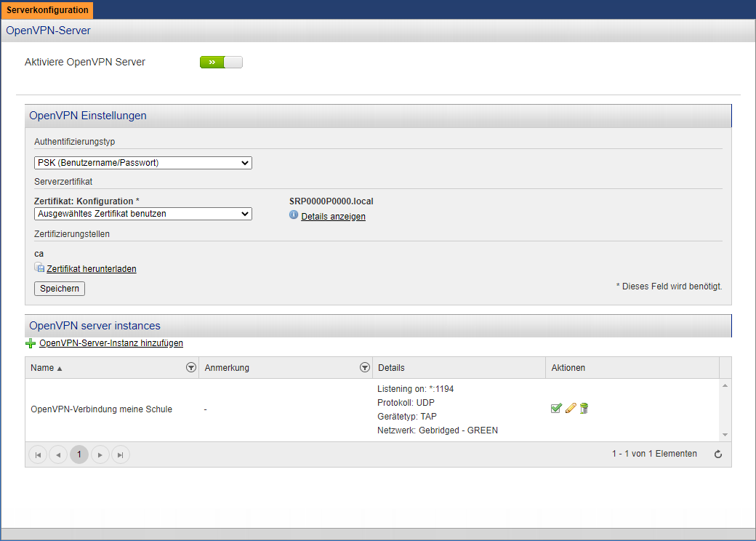Open the Serverkonfiguration tab
The width and height of the screenshot is (756, 541).
pyautogui.click(x=47, y=10)
